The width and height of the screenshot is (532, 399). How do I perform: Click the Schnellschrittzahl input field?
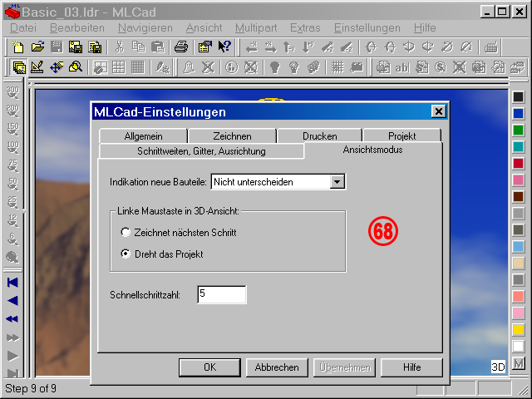pos(222,294)
